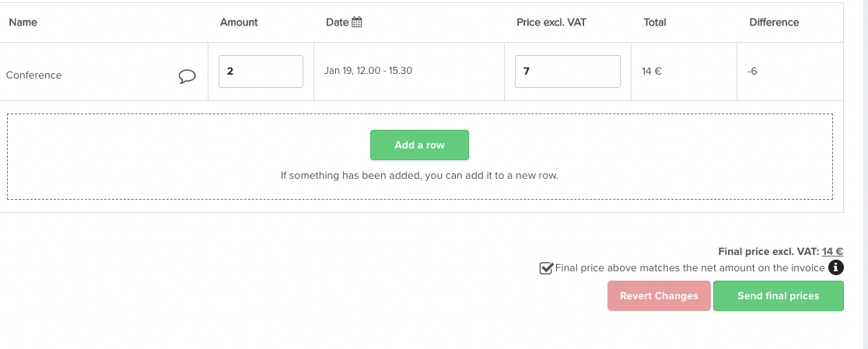The width and height of the screenshot is (868, 349).
Task: Click the underlined 14 € final price
Action: tap(832, 252)
